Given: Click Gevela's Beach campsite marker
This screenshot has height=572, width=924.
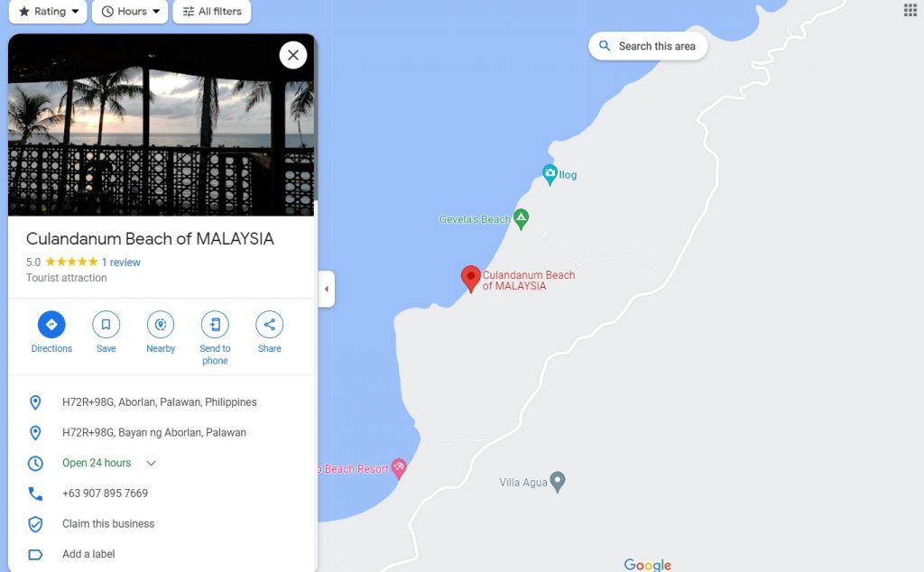Looking at the screenshot, I should (521, 218).
